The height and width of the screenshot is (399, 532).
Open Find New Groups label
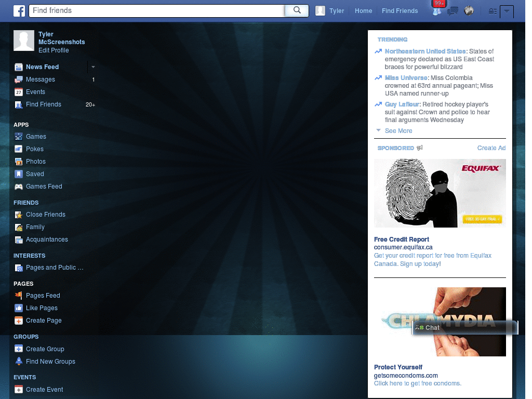(x=50, y=362)
